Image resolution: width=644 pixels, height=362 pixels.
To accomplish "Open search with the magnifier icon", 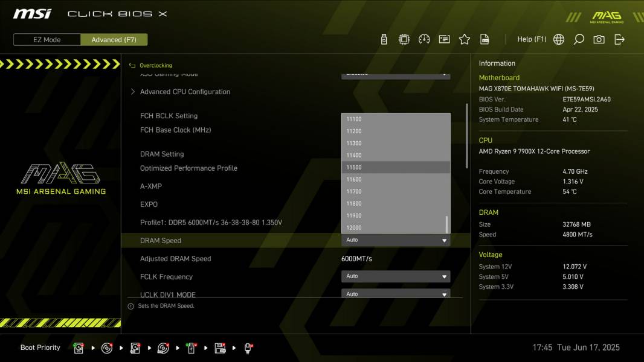I will pyautogui.click(x=579, y=39).
